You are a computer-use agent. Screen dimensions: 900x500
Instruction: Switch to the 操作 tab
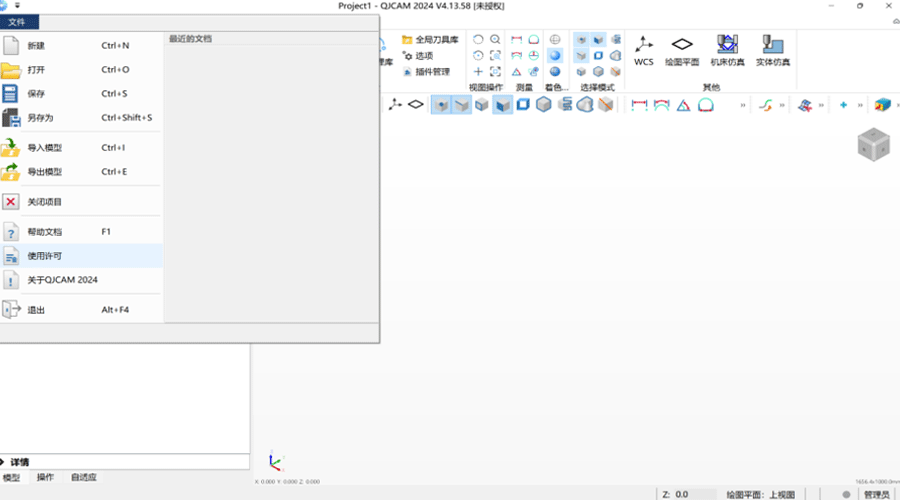45,478
